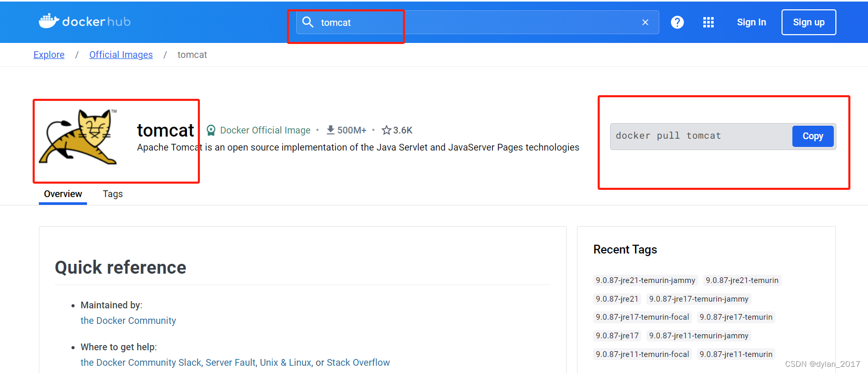
Task: Click the Docker Official Image badge icon
Action: [211, 130]
